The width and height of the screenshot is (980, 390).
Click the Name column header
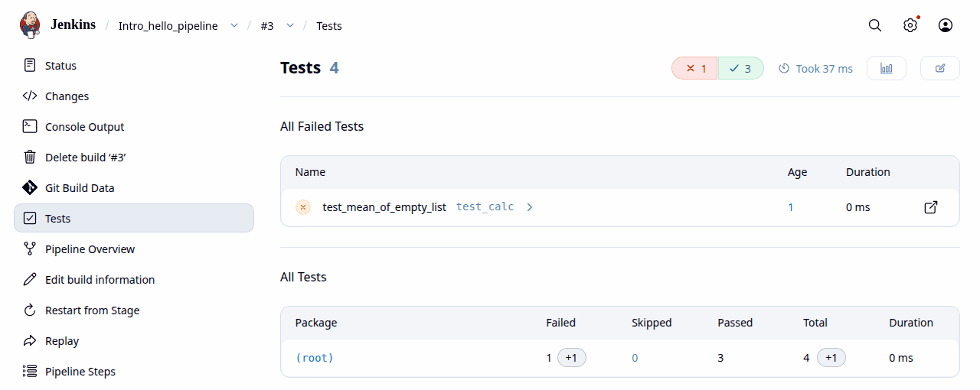[310, 172]
